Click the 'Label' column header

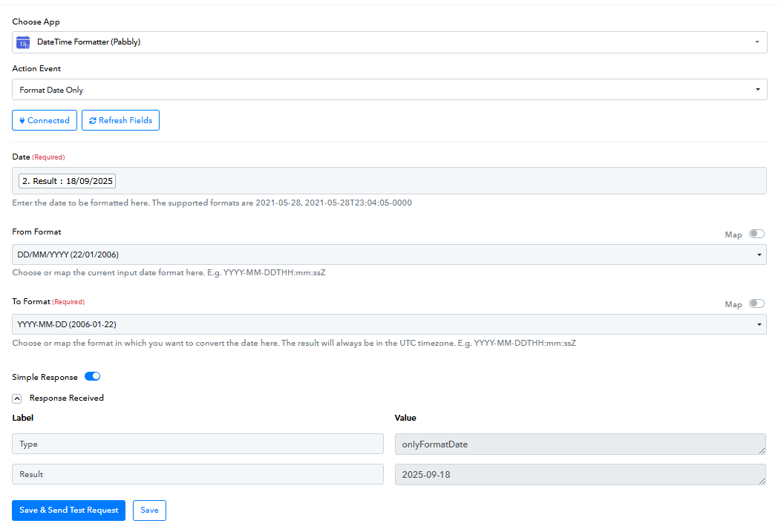pos(23,418)
